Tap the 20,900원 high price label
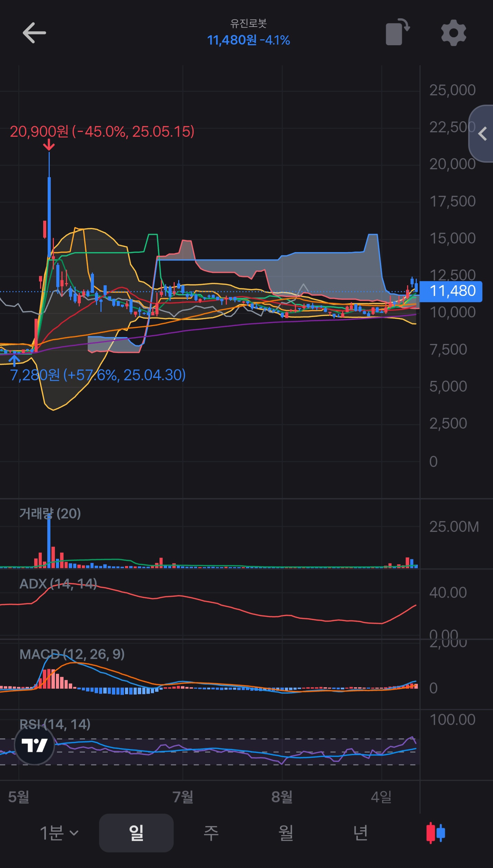This screenshot has width=493, height=868. [x=102, y=132]
